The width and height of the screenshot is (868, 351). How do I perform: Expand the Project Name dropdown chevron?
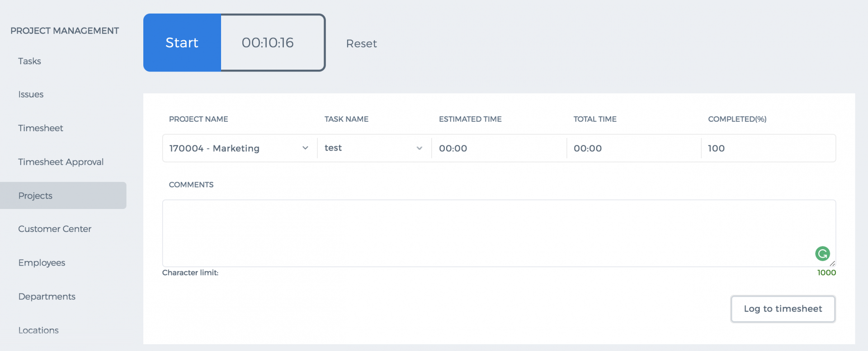pos(305,148)
